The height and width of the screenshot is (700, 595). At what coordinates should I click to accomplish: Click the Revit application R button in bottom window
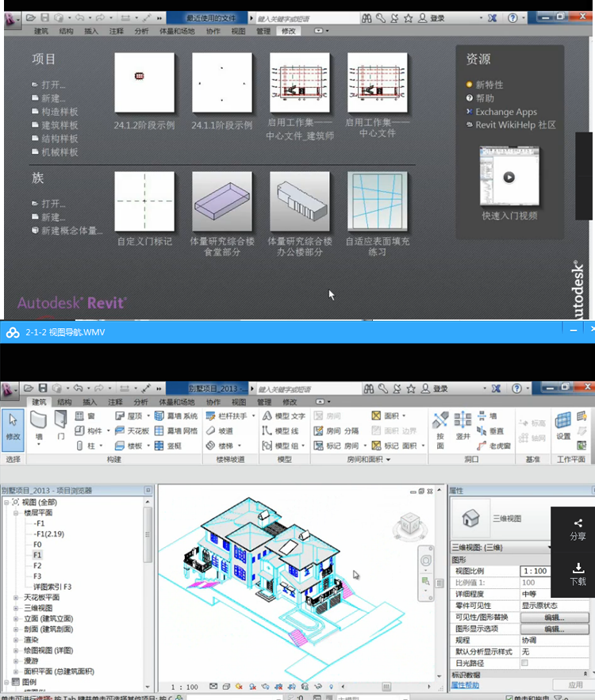pos(8,389)
